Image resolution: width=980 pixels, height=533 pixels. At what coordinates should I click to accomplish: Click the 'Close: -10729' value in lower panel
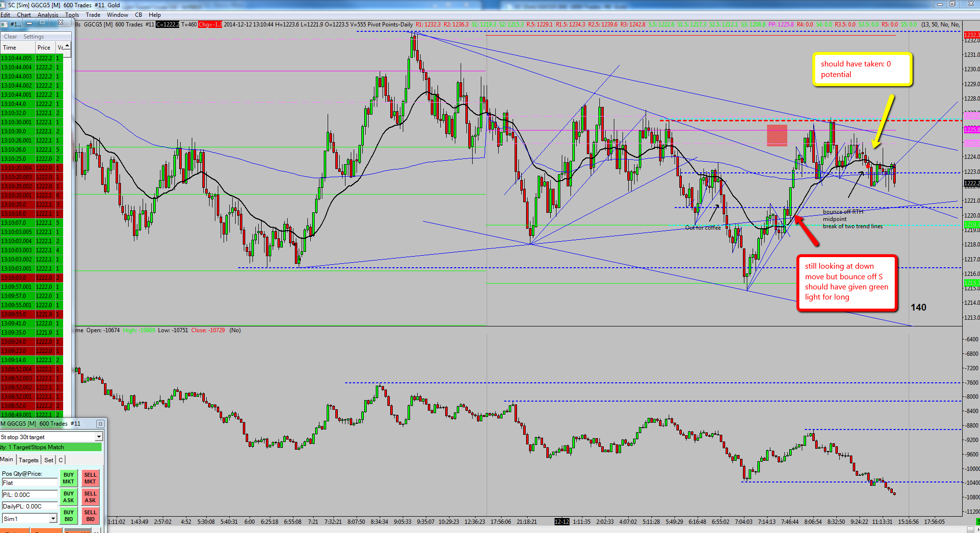coord(208,330)
